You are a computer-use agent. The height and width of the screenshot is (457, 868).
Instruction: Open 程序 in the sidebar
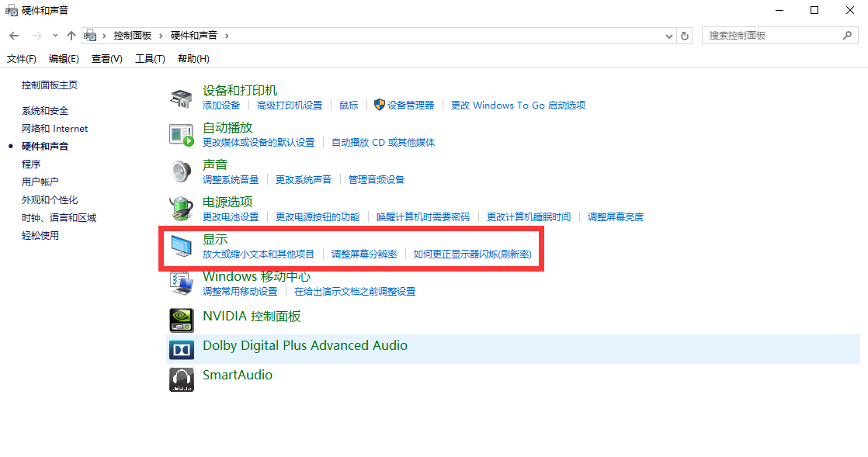[x=31, y=164]
